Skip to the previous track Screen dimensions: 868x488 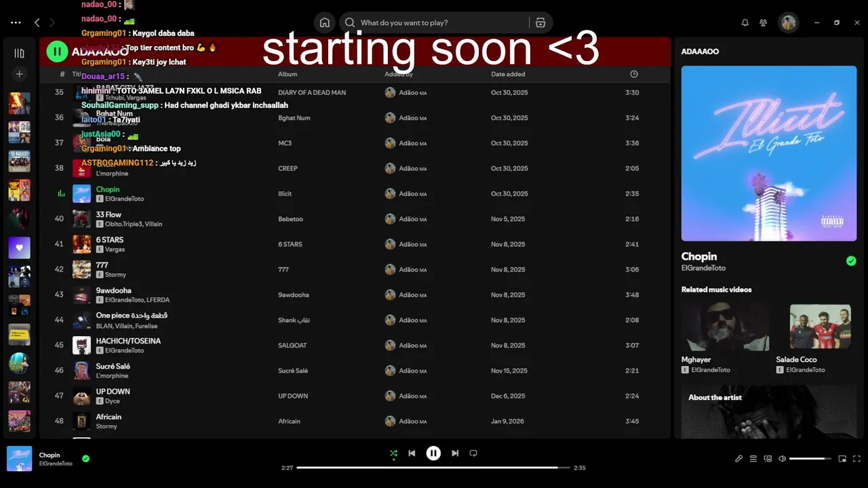(412, 453)
